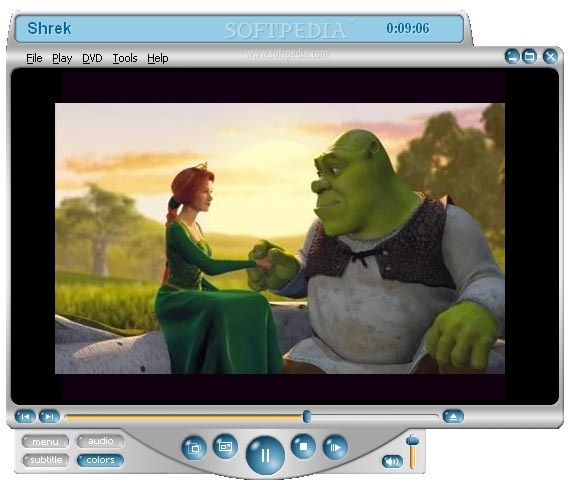
Task: Open the Play menu
Action: point(62,58)
